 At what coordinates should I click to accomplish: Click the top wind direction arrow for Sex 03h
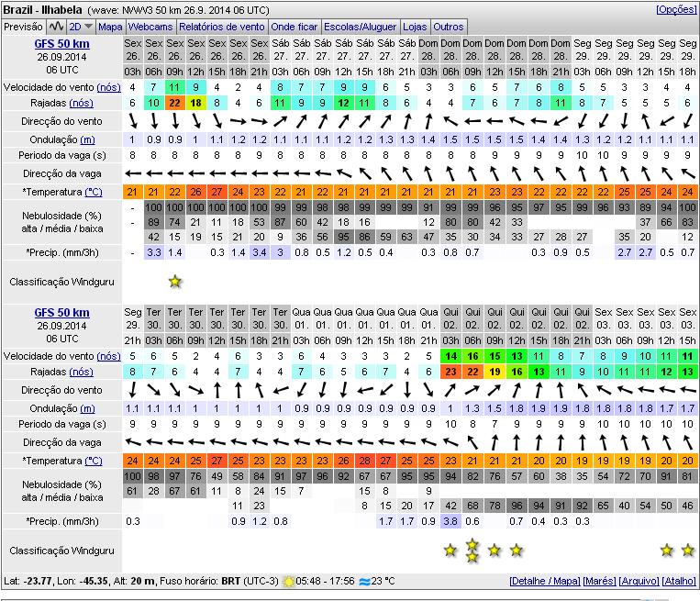tap(133, 121)
